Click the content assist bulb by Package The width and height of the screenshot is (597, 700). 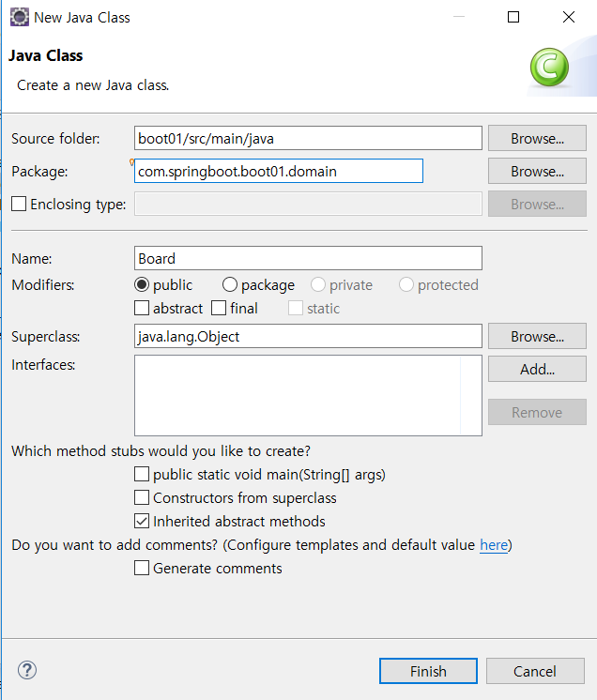click(x=131, y=162)
